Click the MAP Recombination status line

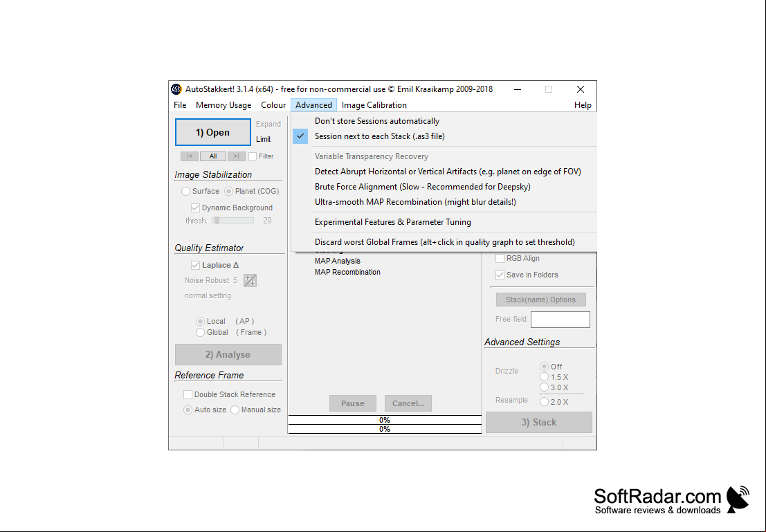tap(347, 272)
